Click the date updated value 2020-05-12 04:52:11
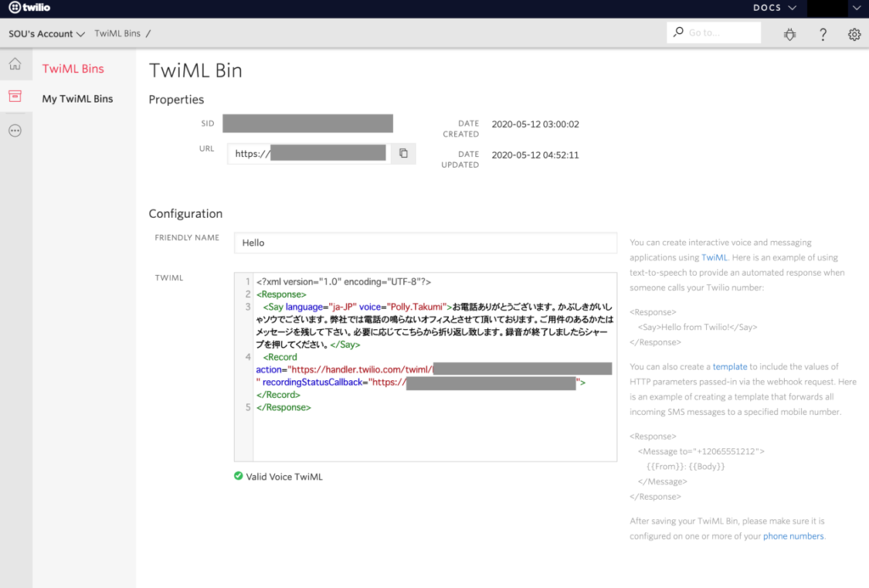The height and width of the screenshot is (588, 869). pyautogui.click(x=535, y=155)
